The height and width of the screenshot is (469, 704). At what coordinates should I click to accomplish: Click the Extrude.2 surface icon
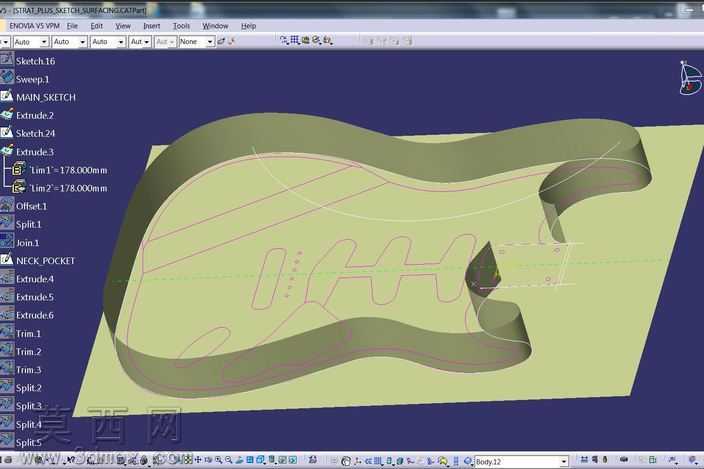[x=7, y=114]
